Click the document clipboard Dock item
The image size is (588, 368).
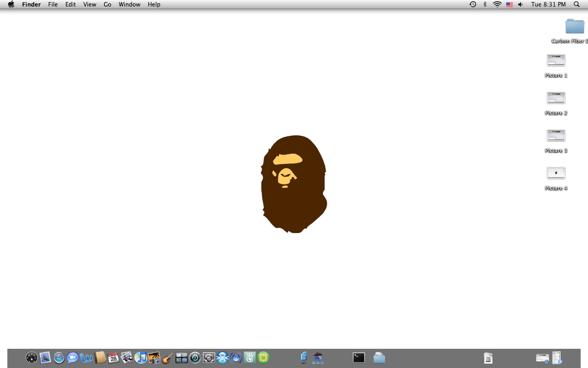(x=488, y=358)
